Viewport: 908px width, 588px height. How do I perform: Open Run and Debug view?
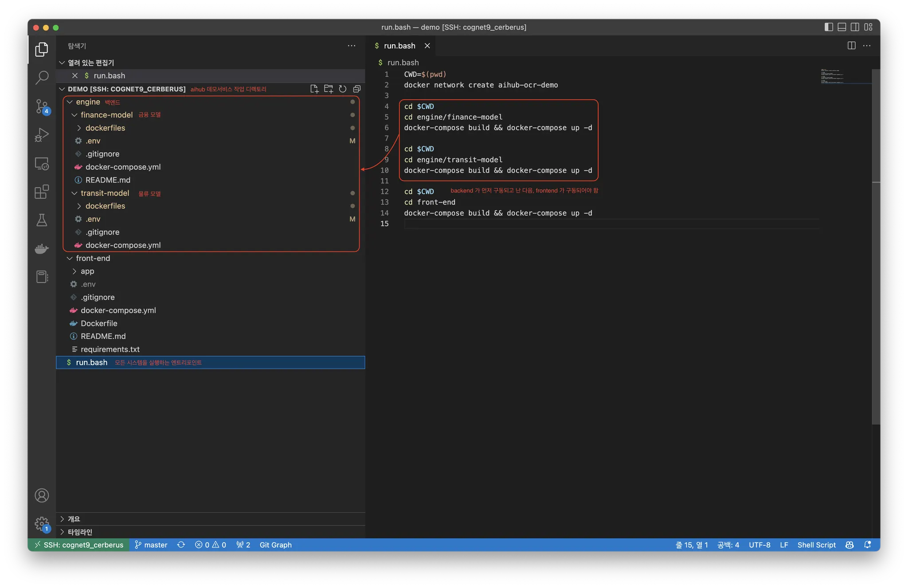coord(42,135)
